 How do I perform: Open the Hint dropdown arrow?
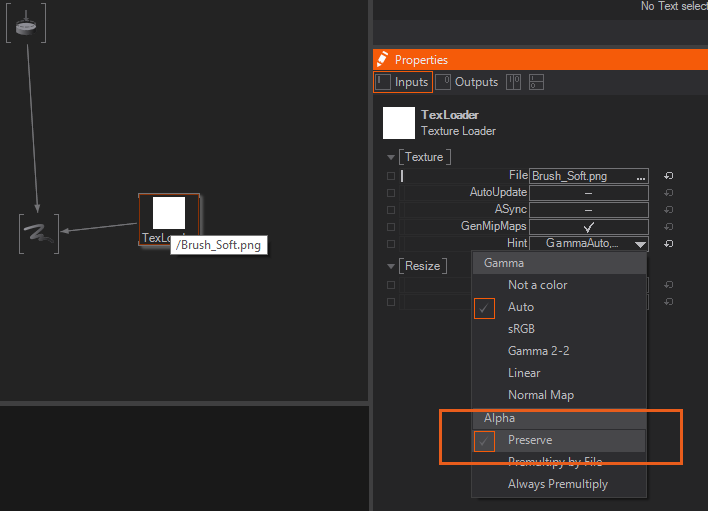click(639, 244)
